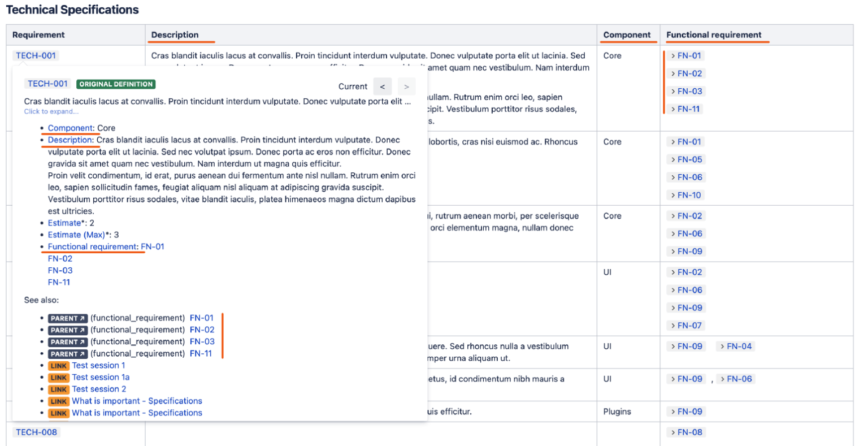Click the ORIGINAL DEFINITION badge in the popup
This screenshot has height=446, width=868.
point(115,84)
